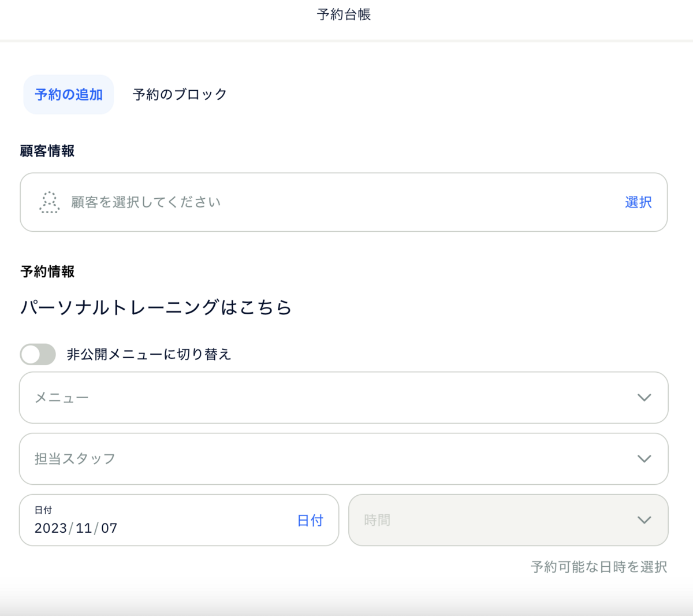Screen dimensions: 693x616
Task: Click the 時間 chevron arrow
Action: coord(644,520)
